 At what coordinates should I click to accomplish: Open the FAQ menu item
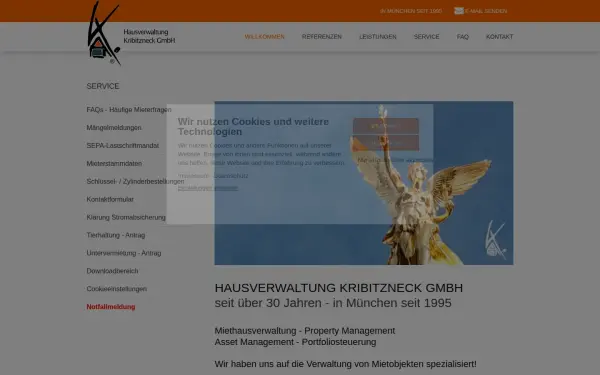tap(463, 37)
